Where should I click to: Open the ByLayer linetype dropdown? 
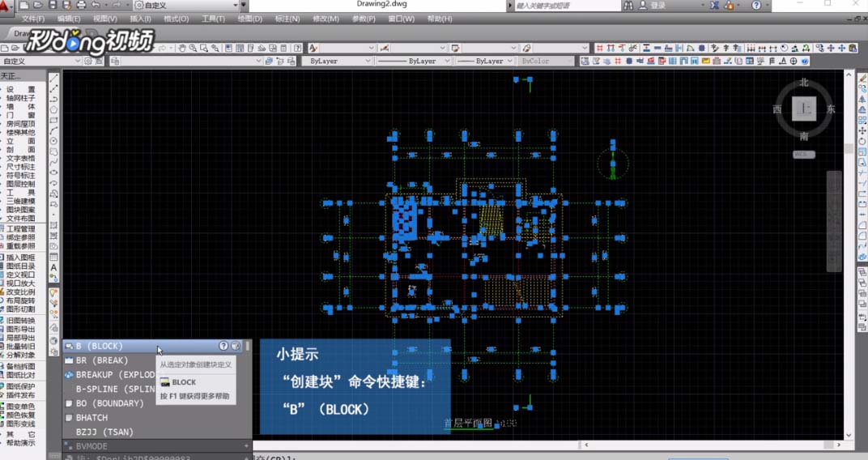pos(414,61)
